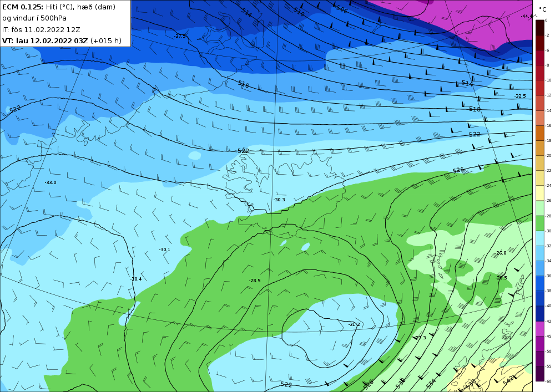Click the 538 contour label over the yellow area
This screenshot has width=555, height=392.
[x=471, y=384]
